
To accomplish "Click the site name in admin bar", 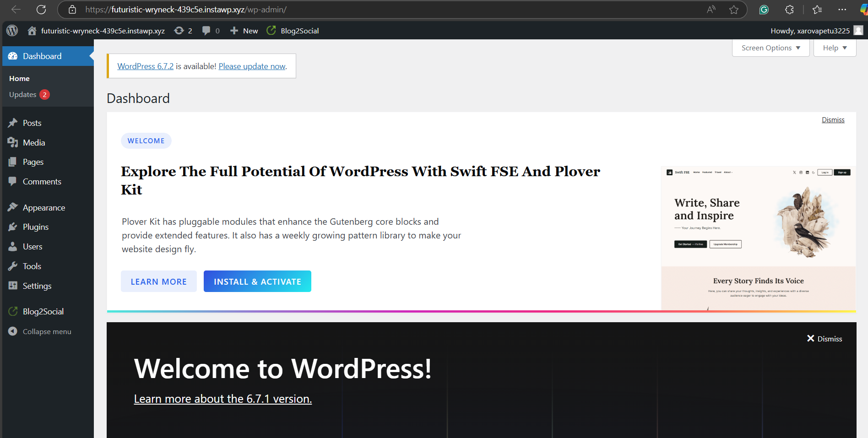I will tap(103, 31).
